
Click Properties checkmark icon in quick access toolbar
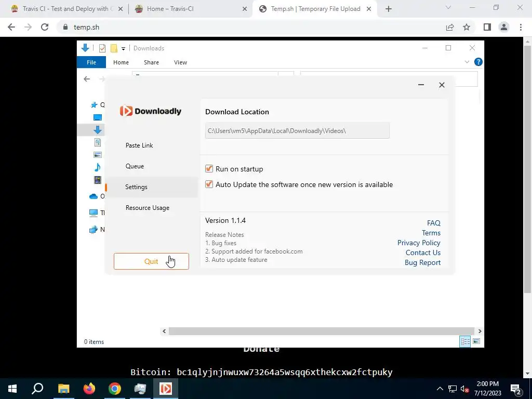102,48
